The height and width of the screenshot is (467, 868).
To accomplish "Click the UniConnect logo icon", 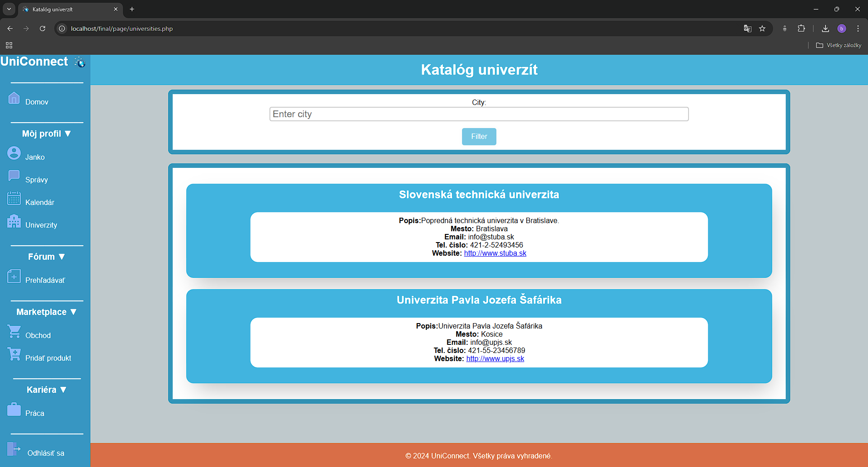I will pyautogui.click(x=80, y=62).
